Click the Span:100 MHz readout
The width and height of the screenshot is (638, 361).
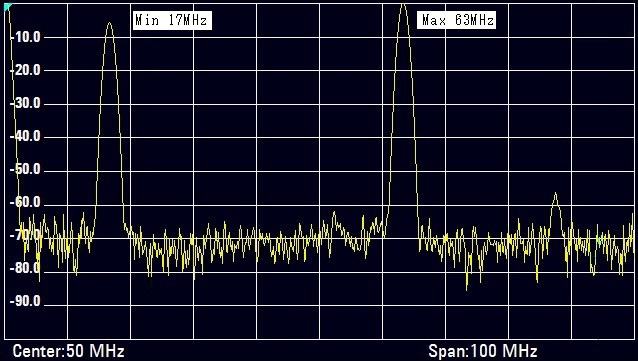coord(483,350)
